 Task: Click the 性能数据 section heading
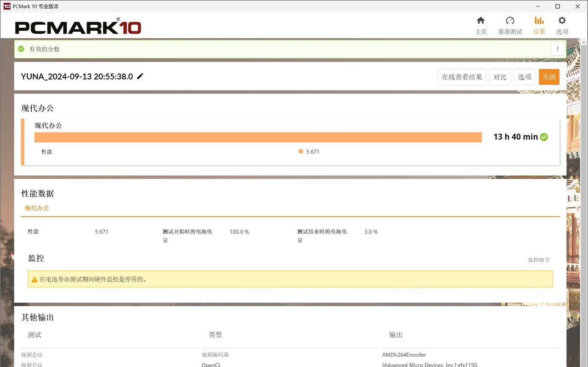tap(38, 194)
